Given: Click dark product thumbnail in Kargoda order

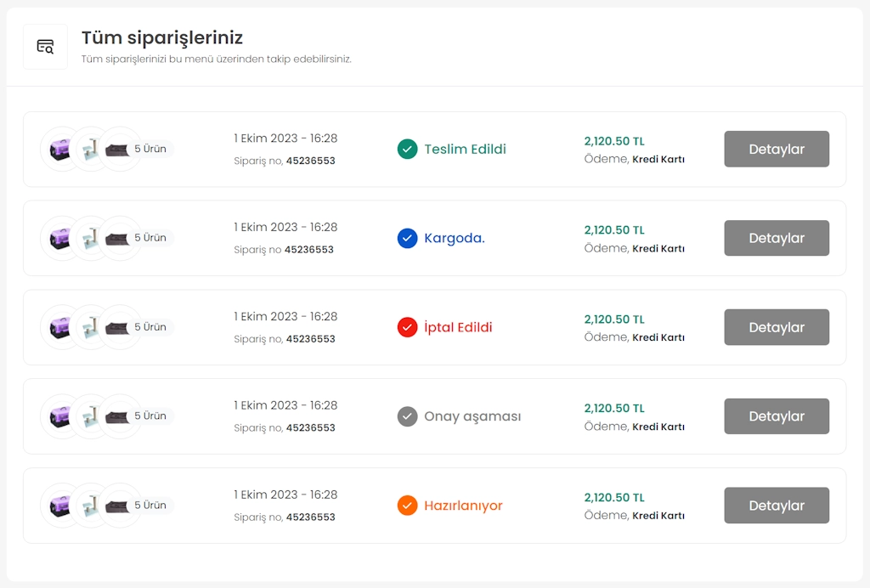Looking at the screenshot, I should (x=117, y=239).
